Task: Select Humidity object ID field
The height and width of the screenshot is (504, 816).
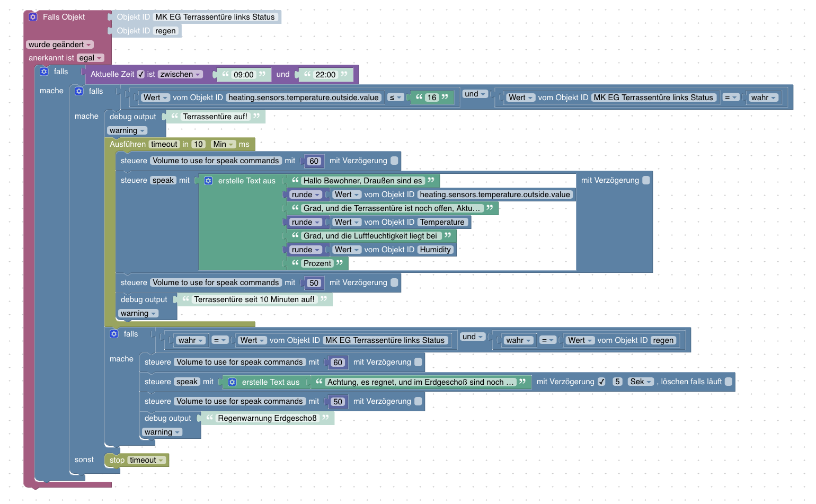Action: pos(436,250)
